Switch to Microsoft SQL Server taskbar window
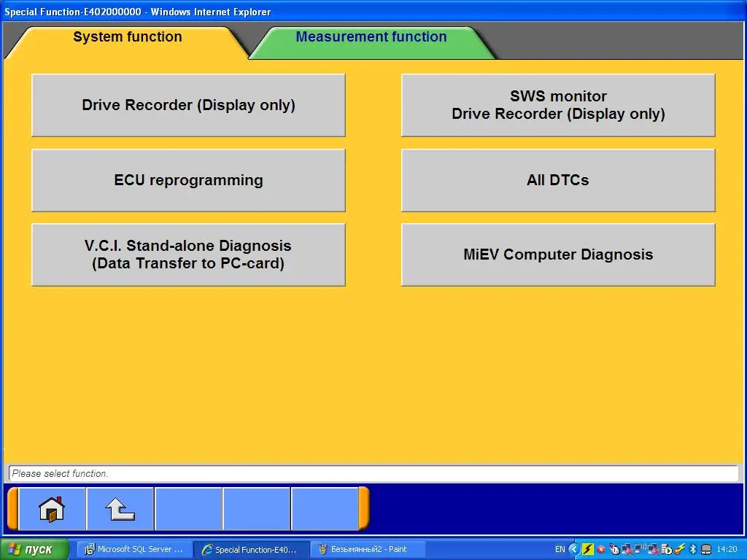The height and width of the screenshot is (560, 747). point(135,550)
